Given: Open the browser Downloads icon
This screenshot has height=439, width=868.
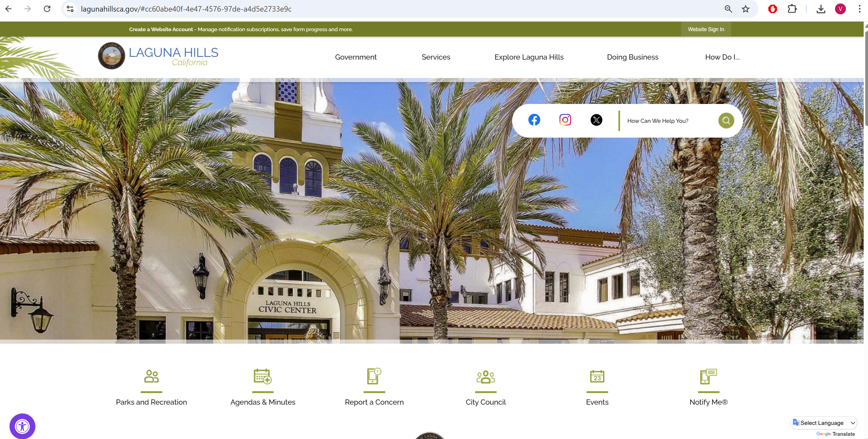Looking at the screenshot, I should [821, 9].
